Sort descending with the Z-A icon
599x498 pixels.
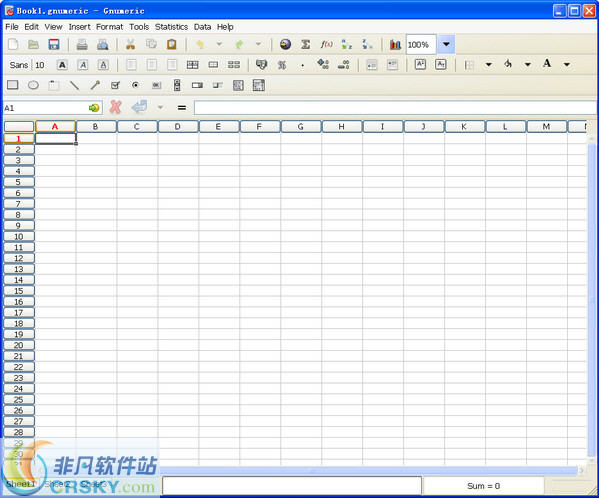point(367,44)
